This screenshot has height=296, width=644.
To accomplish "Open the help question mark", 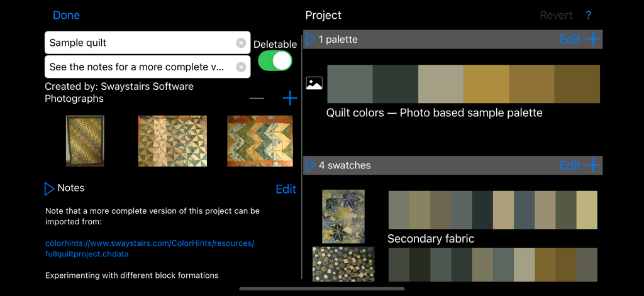I will 588,16.
